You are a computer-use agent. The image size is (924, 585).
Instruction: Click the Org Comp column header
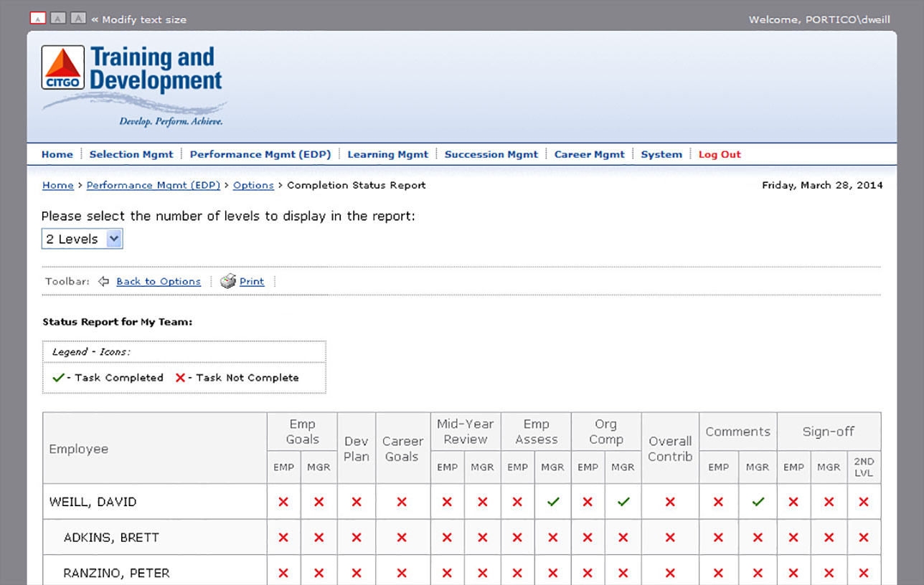point(606,432)
